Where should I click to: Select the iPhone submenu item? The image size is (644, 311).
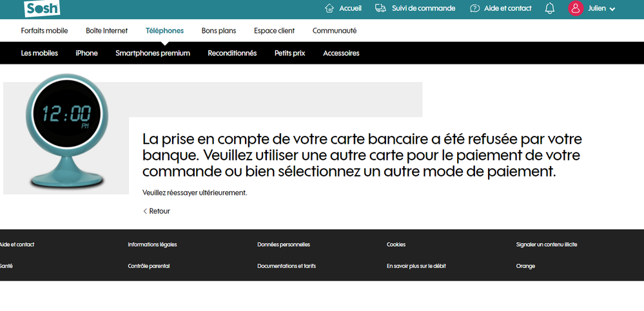click(x=86, y=53)
